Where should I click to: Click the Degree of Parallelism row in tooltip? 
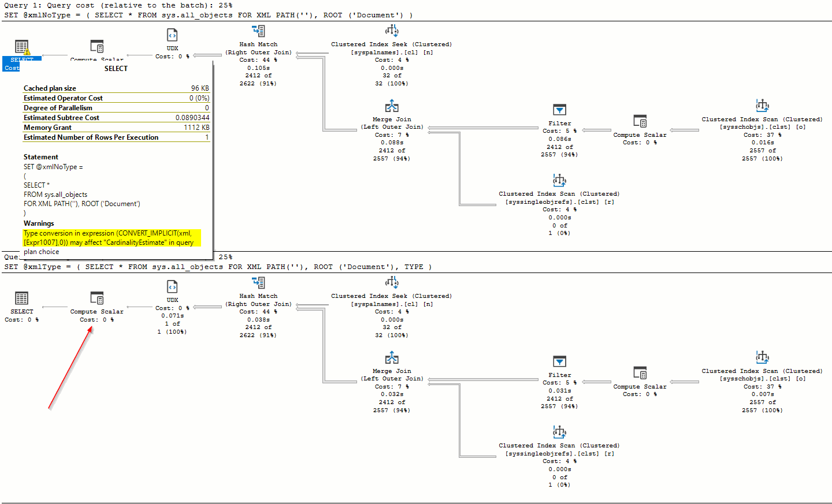click(116, 108)
